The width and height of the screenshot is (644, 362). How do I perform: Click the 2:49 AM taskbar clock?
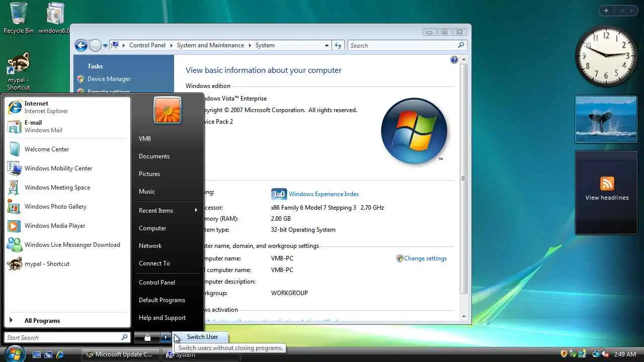coord(625,354)
